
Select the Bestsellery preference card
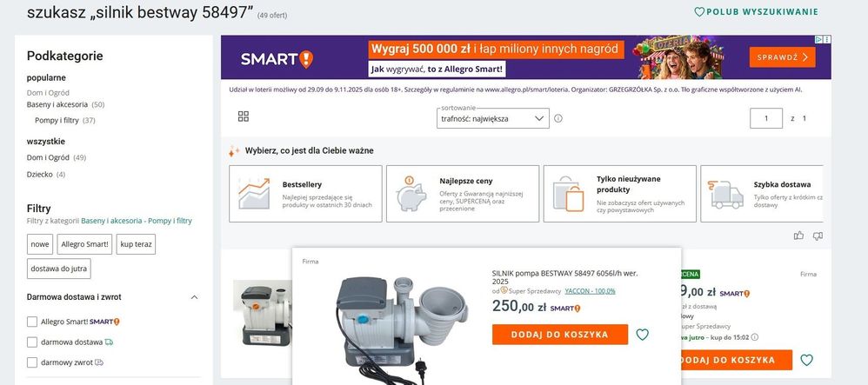point(305,194)
